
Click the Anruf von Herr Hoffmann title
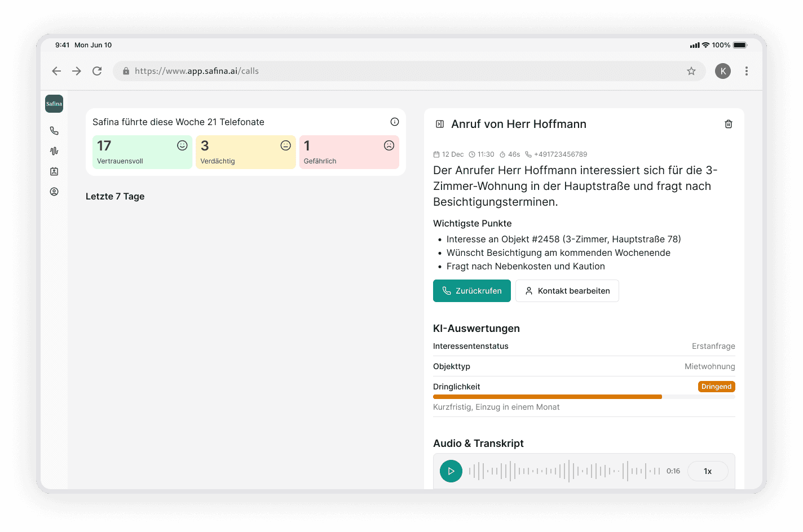519,124
